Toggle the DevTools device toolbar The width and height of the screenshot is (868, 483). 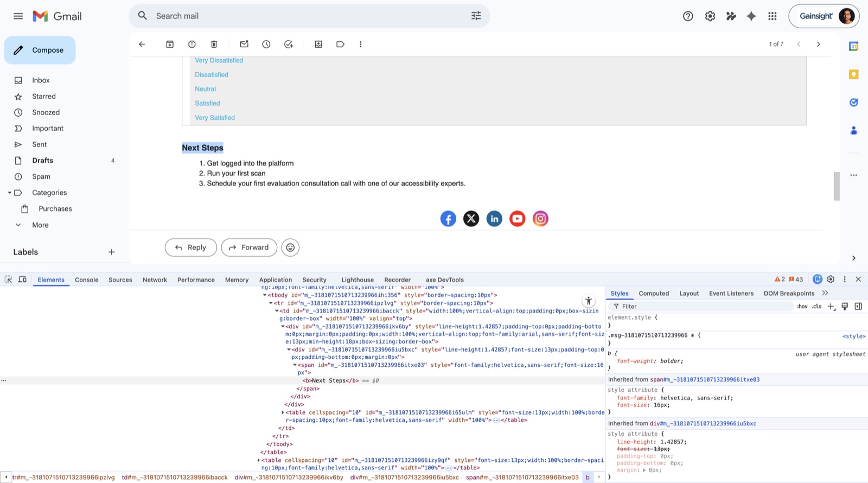22,279
